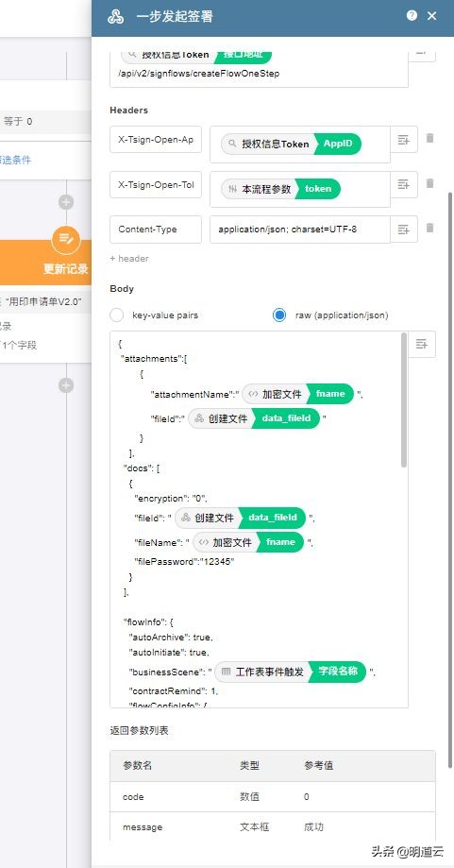Close the 一步发起签署 panel
This screenshot has width=454, height=868.
coord(432,16)
